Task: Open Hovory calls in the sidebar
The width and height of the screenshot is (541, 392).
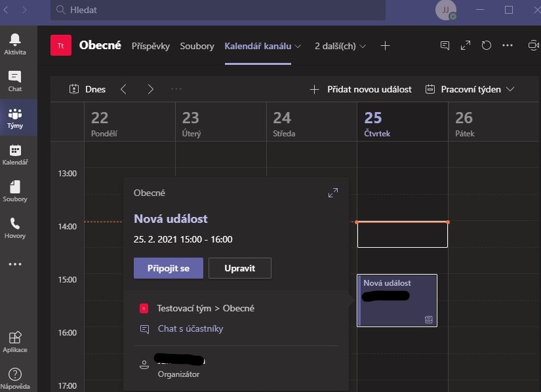Action: pyautogui.click(x=15, y=228)
